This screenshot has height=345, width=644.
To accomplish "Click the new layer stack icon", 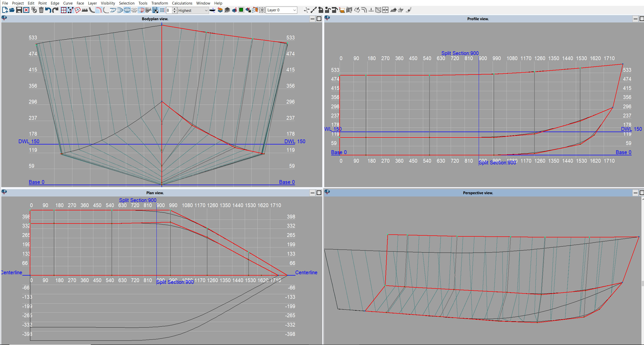I will click(220, 10).
